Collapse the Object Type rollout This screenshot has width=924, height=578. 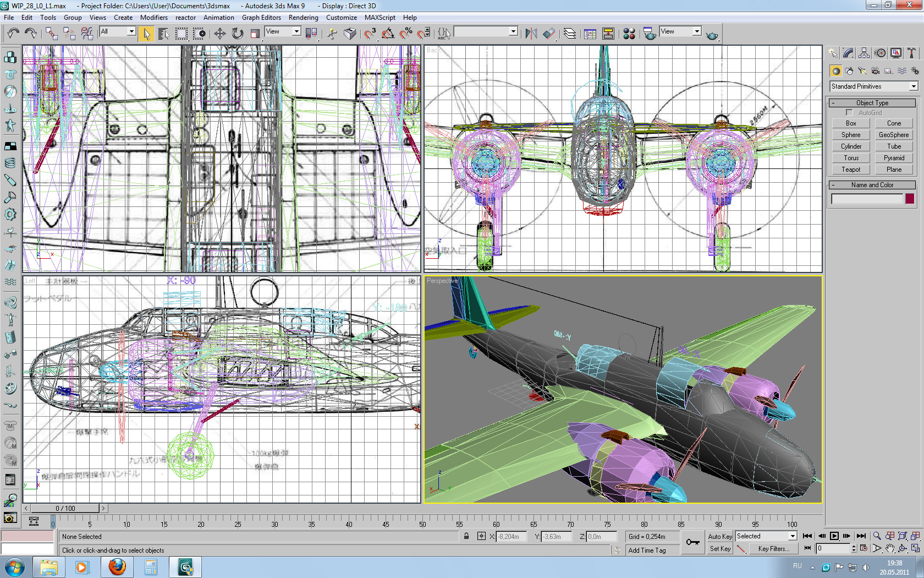872,103
